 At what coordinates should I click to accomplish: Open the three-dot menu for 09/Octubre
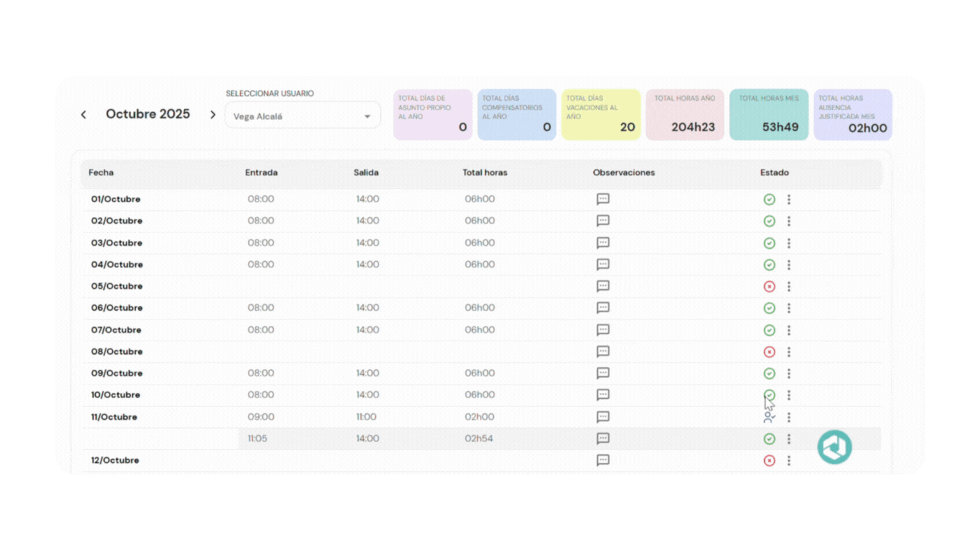789,374
